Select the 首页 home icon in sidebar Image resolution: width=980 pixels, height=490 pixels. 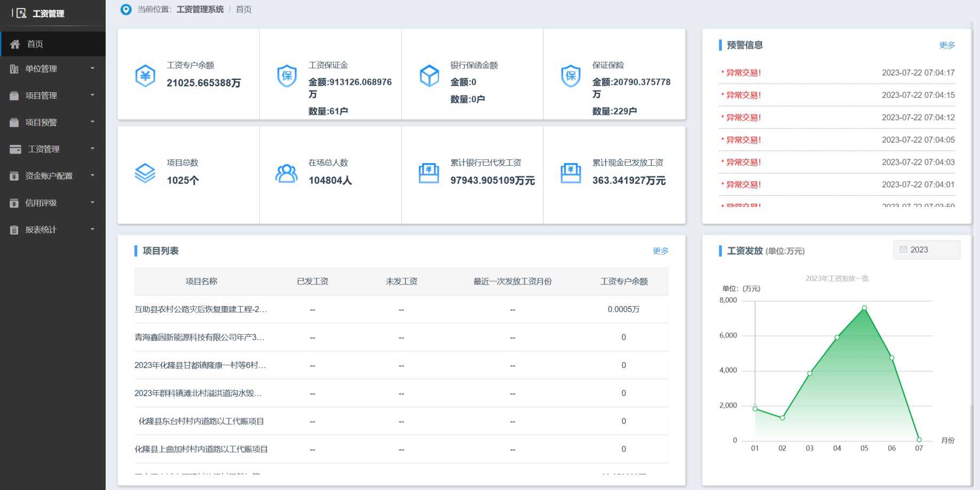(15, 44)
